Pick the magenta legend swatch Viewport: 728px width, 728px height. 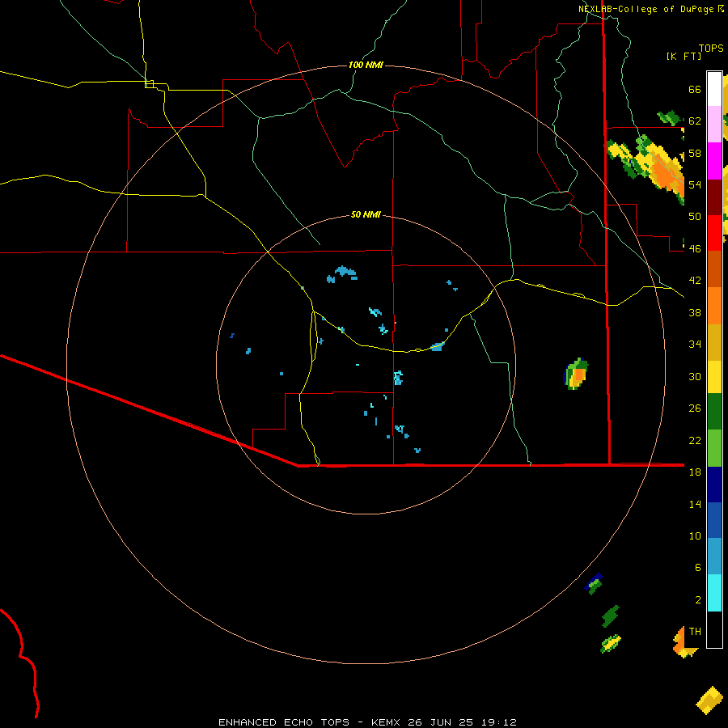(714, 161)
